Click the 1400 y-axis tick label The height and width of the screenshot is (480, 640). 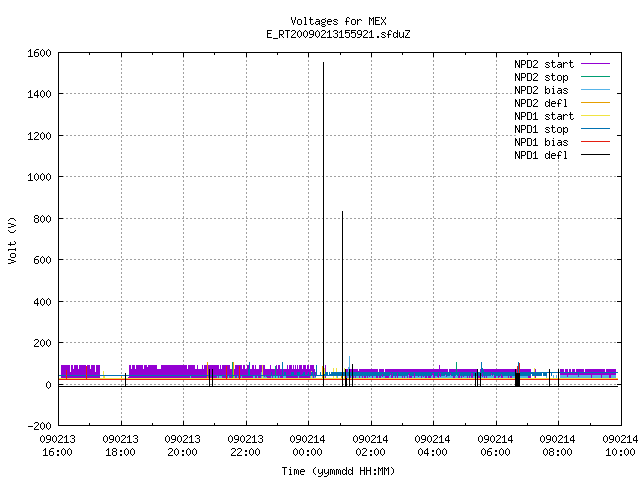(x=39, y=94)
